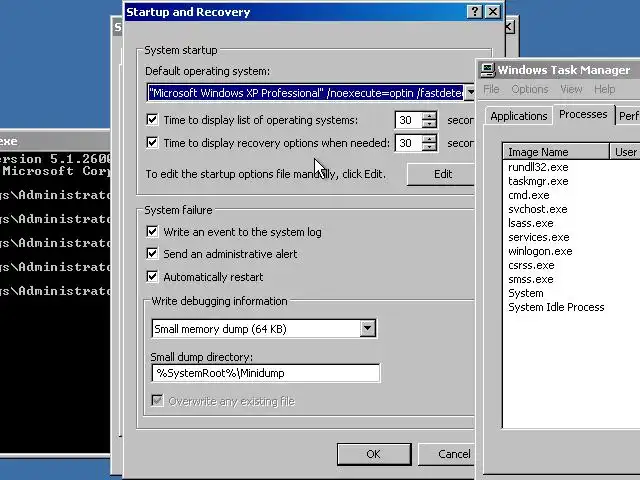This screenshot has height=480, width=640.
Task: Disable Automatically restart option
Action: pos(152,276)
